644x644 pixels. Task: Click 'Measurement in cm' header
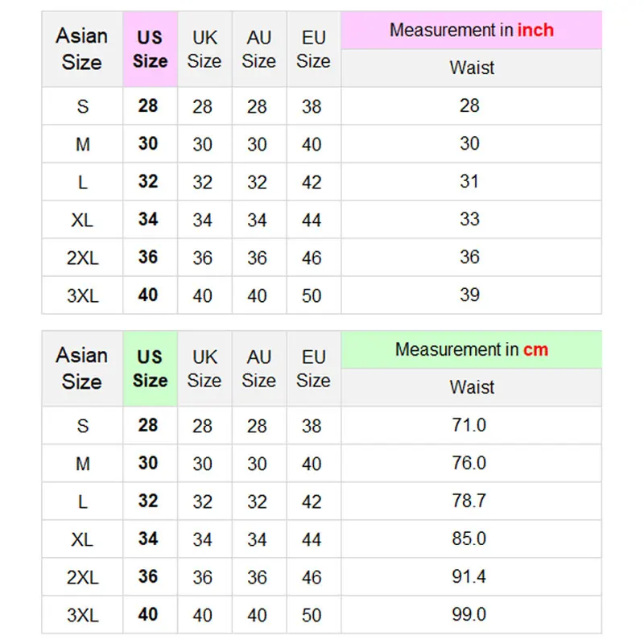(x=471, y=350)
